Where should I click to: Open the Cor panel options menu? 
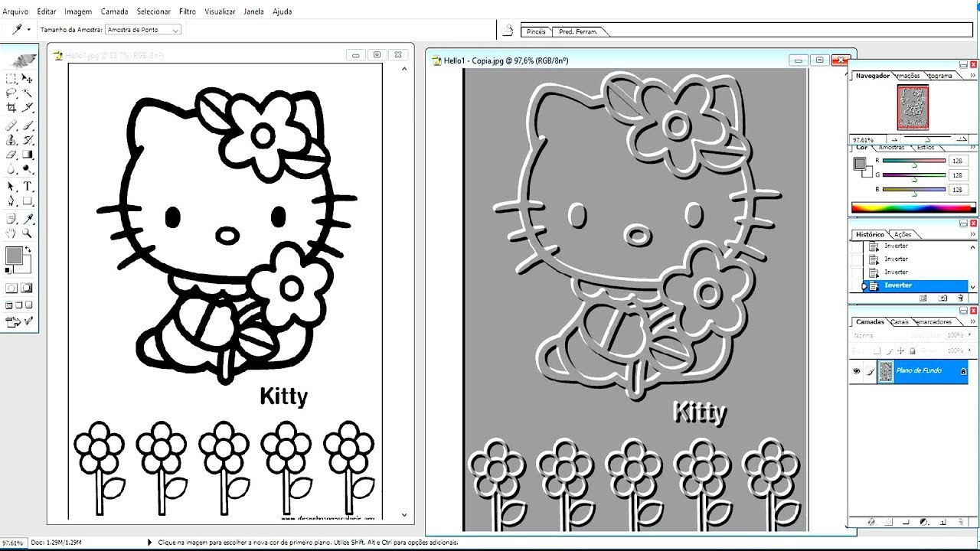(x=973, y=147)
